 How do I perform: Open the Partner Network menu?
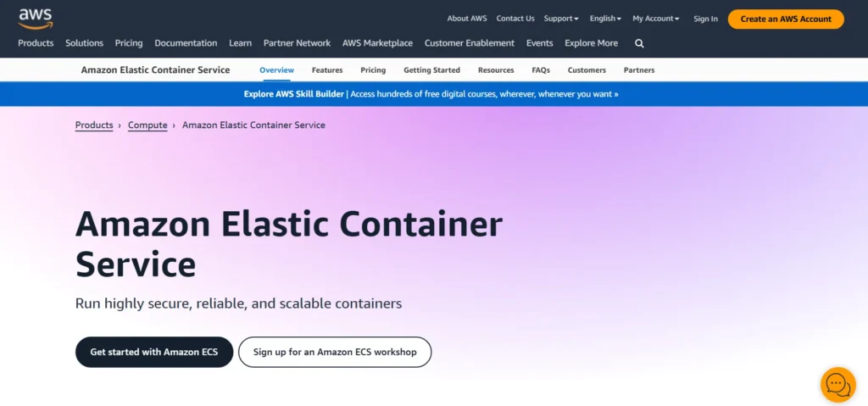point(297,42)
